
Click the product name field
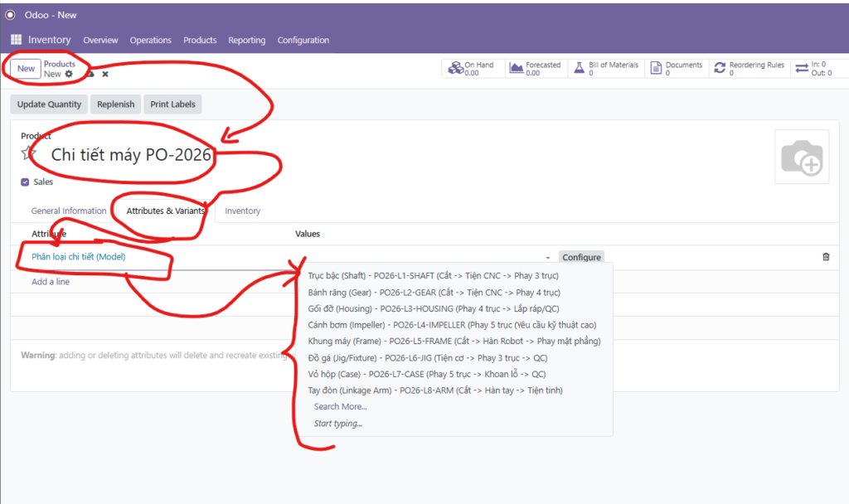131,154
